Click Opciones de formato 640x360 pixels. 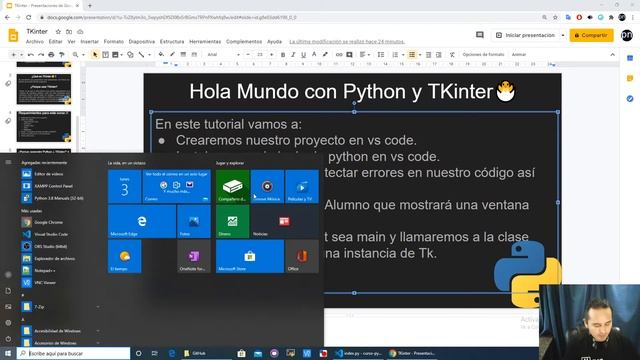483,55
